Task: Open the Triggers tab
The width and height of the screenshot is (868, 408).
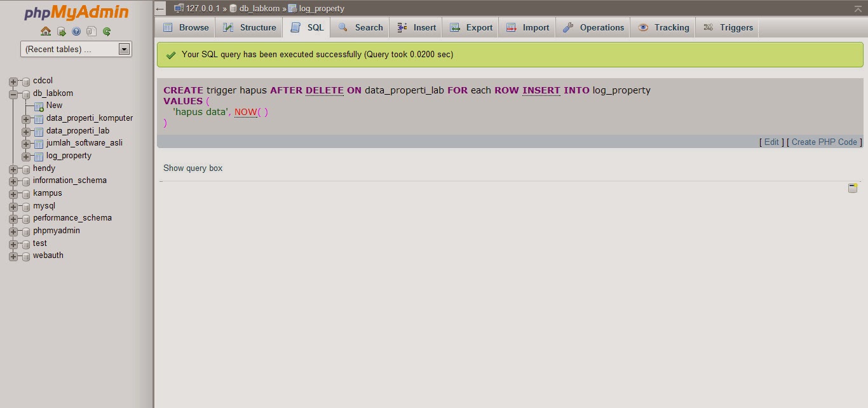Action: click(x=735, y=27)
